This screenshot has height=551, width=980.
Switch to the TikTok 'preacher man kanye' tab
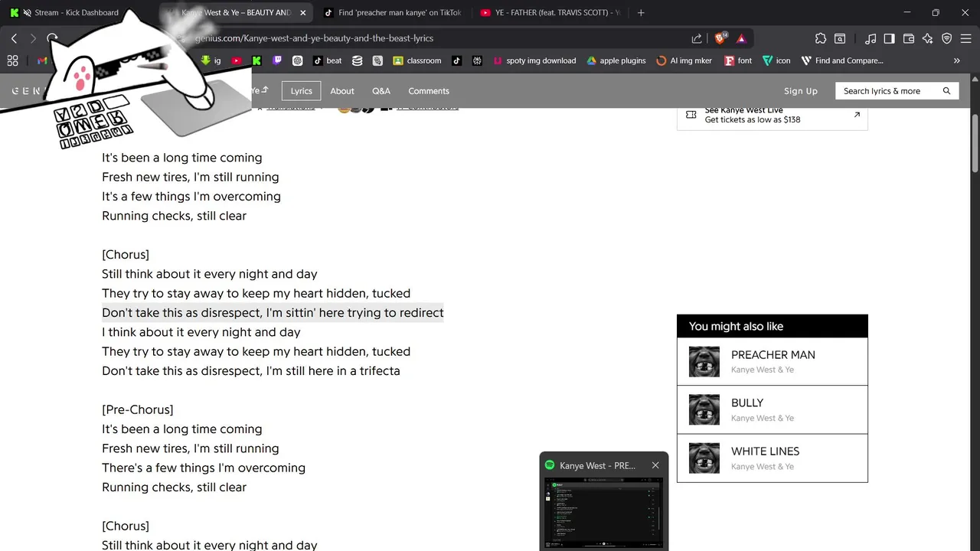click(x=392, y=12)
